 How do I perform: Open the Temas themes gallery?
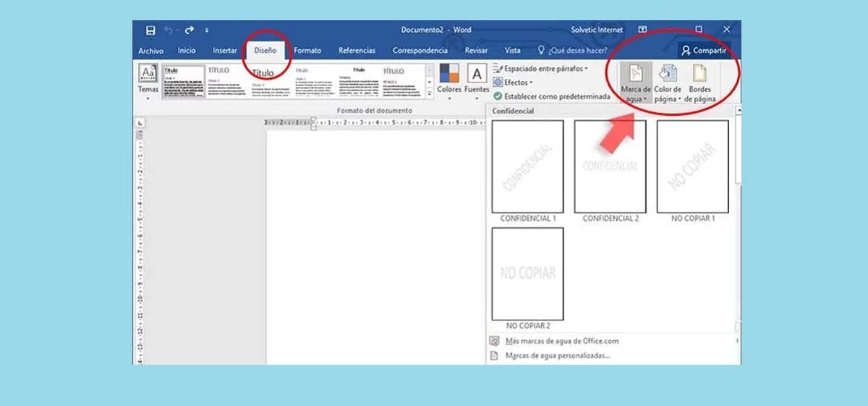tap(148, 81)
